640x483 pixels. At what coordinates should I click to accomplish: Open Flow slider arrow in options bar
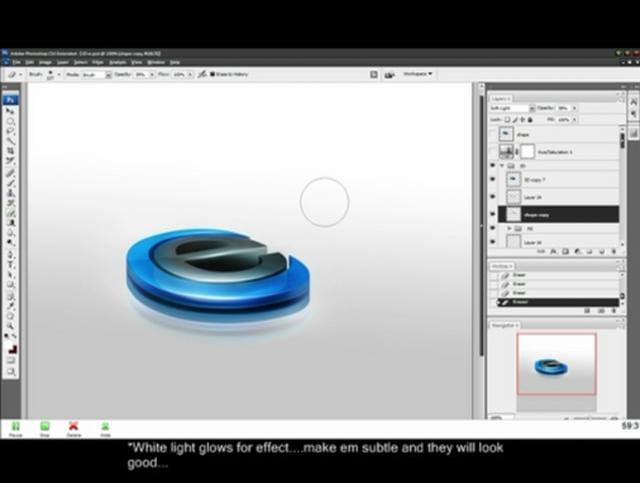coord(190,75)
